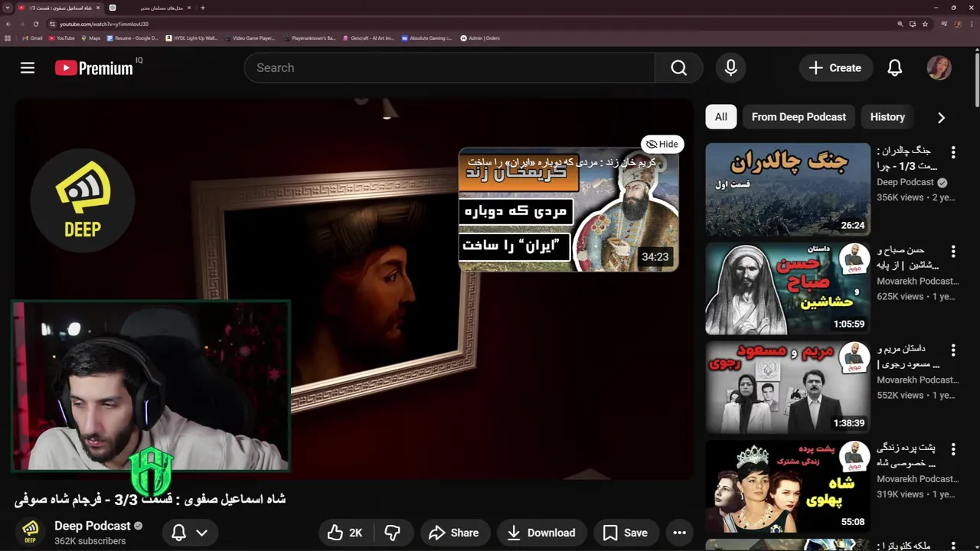Open the Deep Podcast channel name link
Image resolution: width=980 pixels, height=551 pixels.
pyautogui.click(x=93, y=526)
